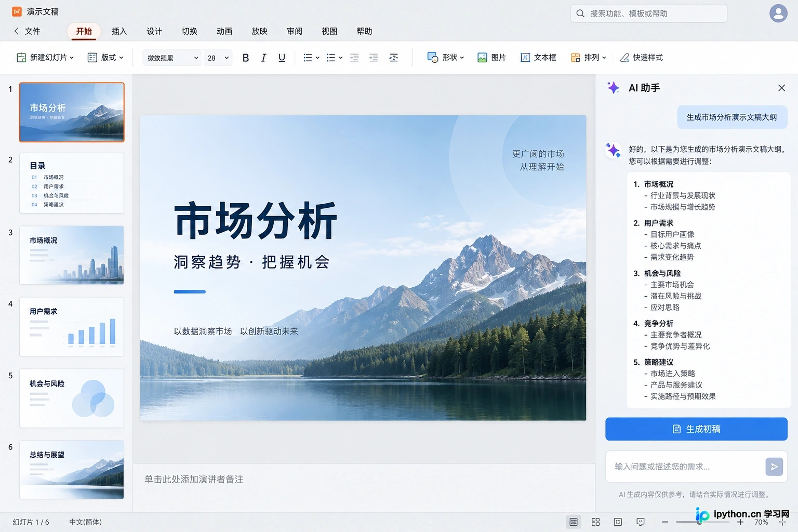Click the decrease indent icon
798x532 pixels.
point(354,58)
